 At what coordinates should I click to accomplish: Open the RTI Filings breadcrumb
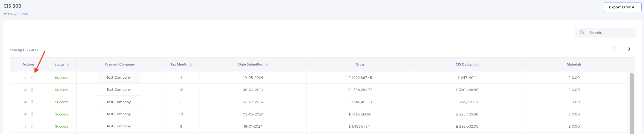click(x=10, y=14)
